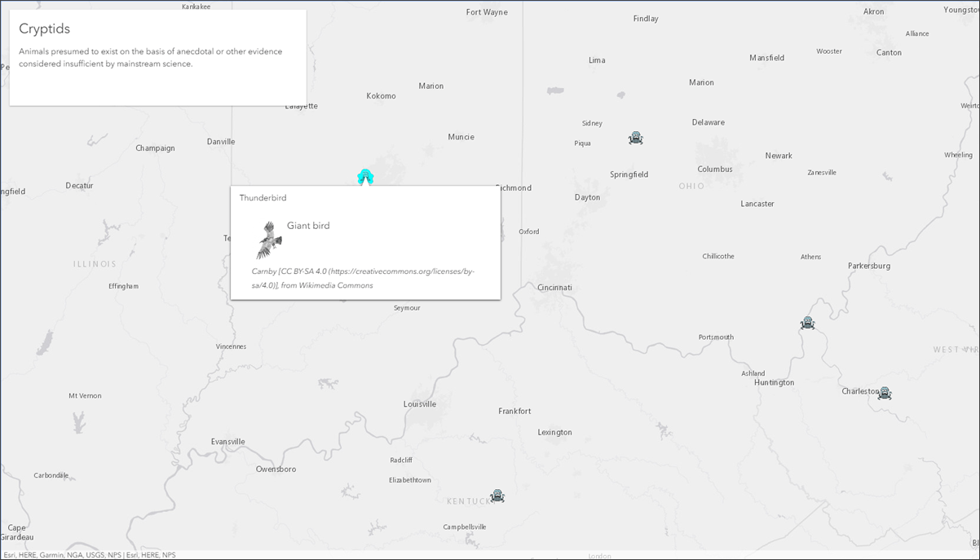Click the Dayton city label
This screenshot has width=980, height=560.
(587, 197)
